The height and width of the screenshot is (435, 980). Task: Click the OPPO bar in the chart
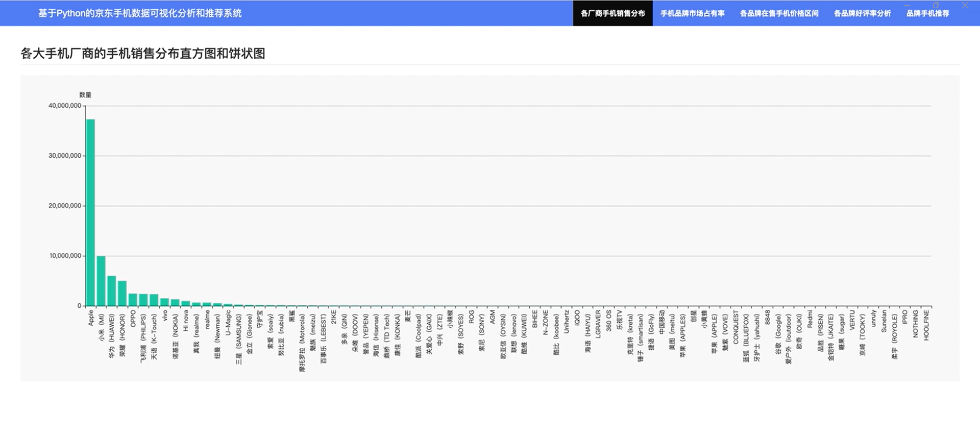coord(133,300)
